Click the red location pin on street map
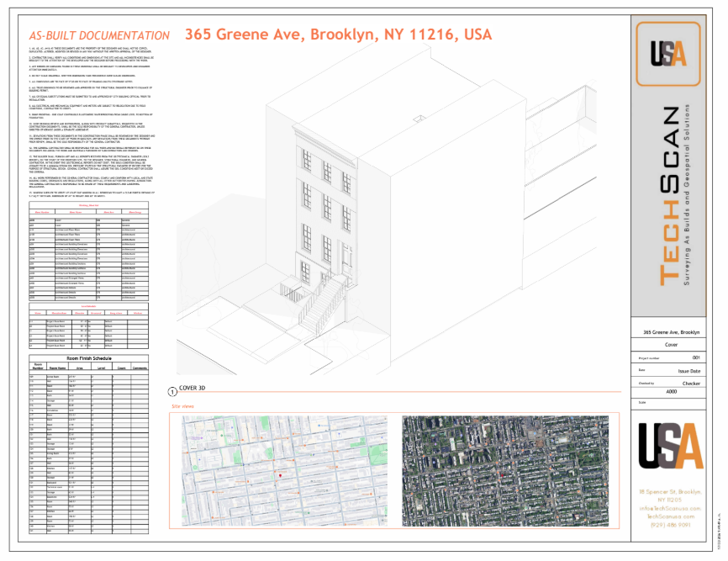728x561 pixels. (278, 475)
